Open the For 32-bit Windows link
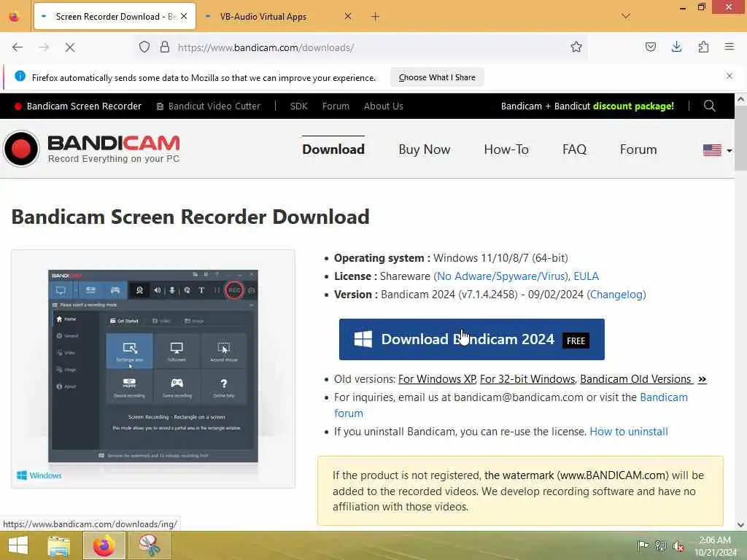Screen dimensions: 747x560 (527, 379)
